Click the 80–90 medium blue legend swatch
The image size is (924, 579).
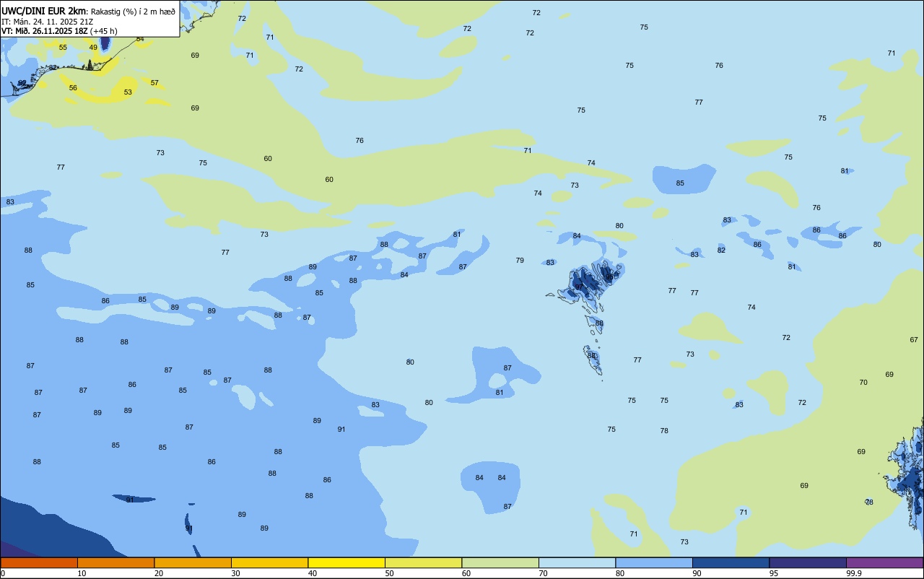coord(654,562)
